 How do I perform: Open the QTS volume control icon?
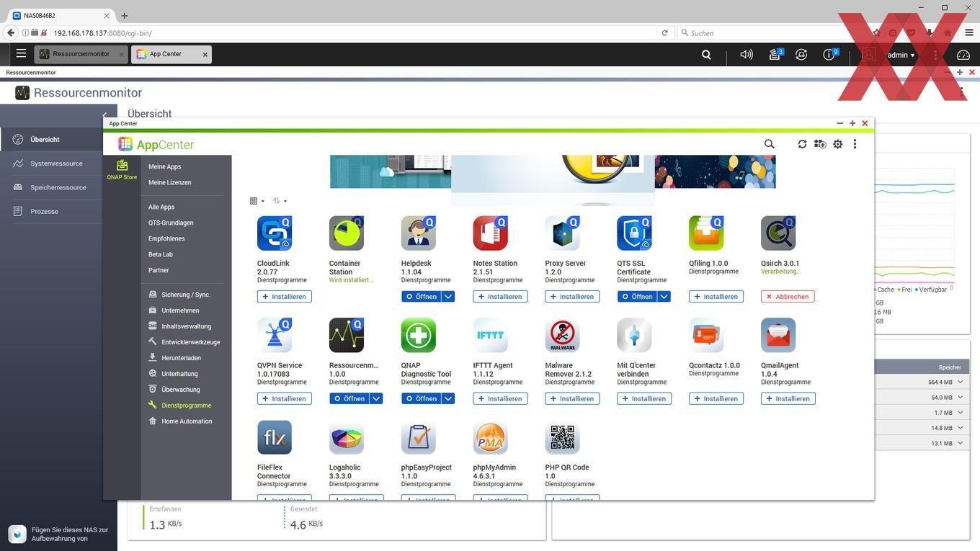point(747,55)
